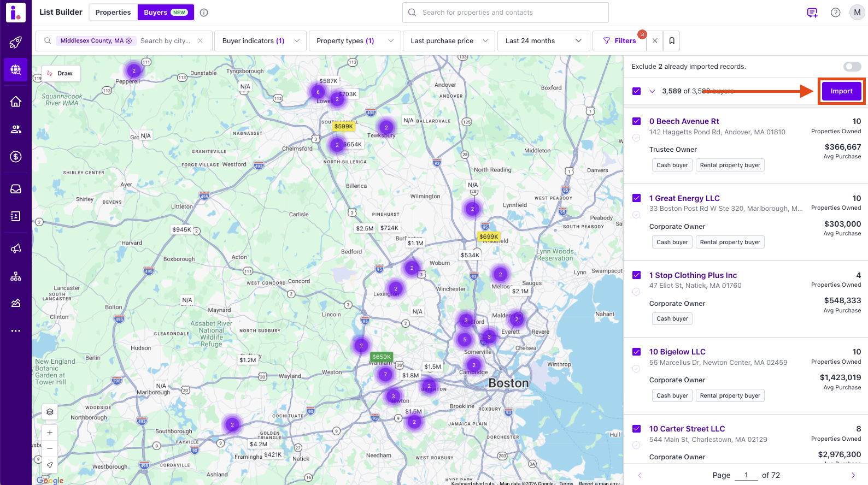Open the rocket launch icon in sidebar
The height and width of the screenshot is (485, 868).
[16, 43]
